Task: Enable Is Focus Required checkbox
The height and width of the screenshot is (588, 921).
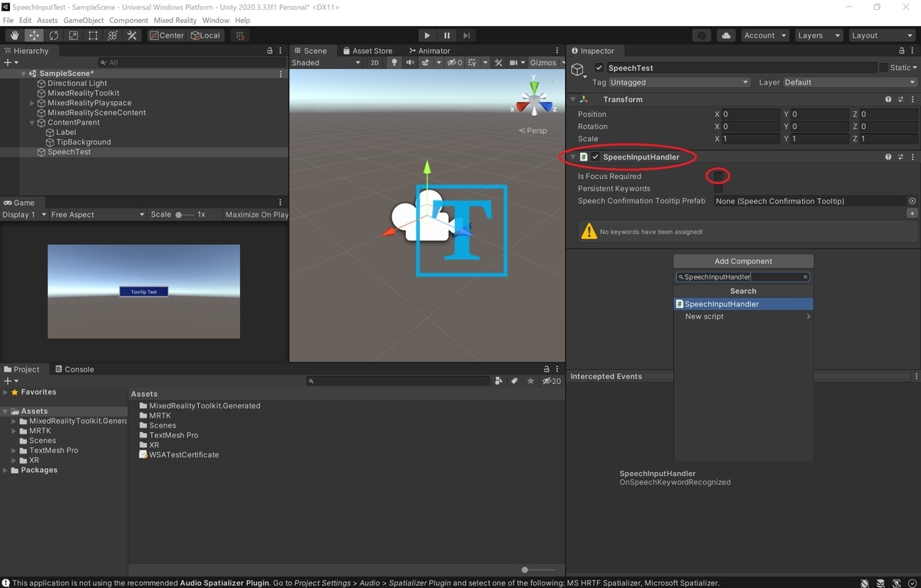Action: pyautogui.click(x=718, y=177)
